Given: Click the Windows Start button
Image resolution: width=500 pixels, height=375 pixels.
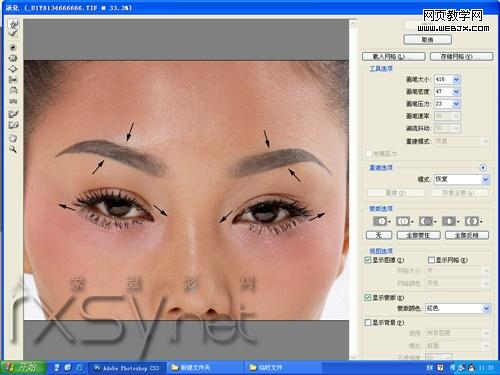Looking at the screenshot, I should [23, 367].
